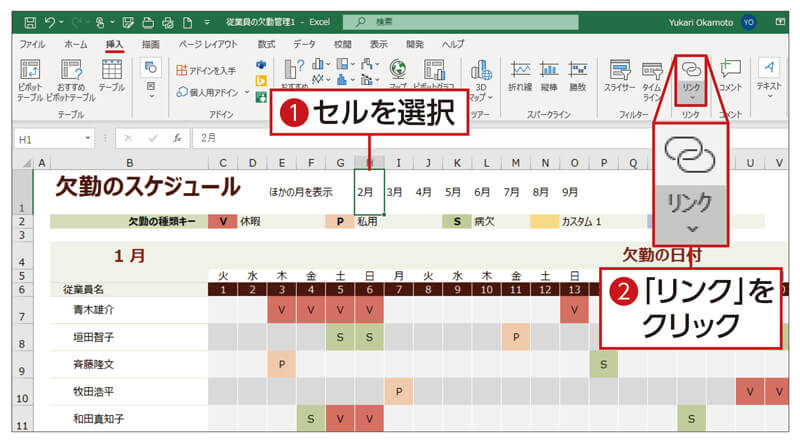Expand the waterfall chart type dropdown
The width and height of the screenshot is (800, 444).
377,64
